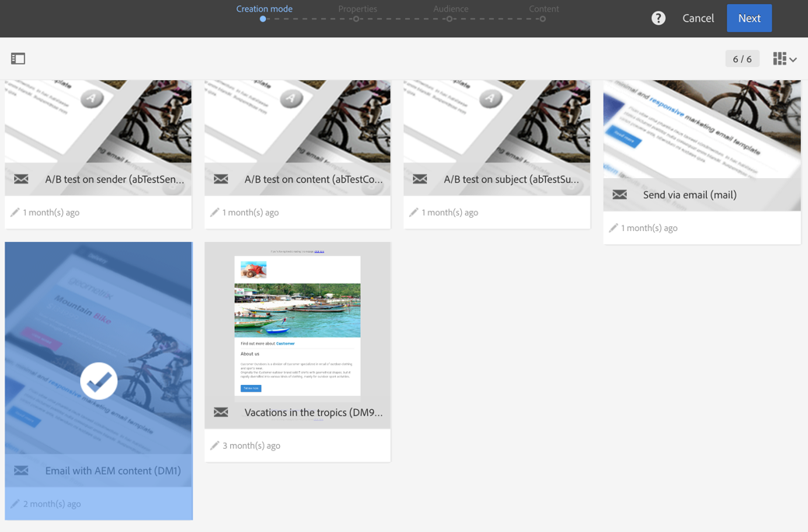Open the filters sidebar panel icon
Viewport: 808px width, 532px height.
(x=18, y=58)
